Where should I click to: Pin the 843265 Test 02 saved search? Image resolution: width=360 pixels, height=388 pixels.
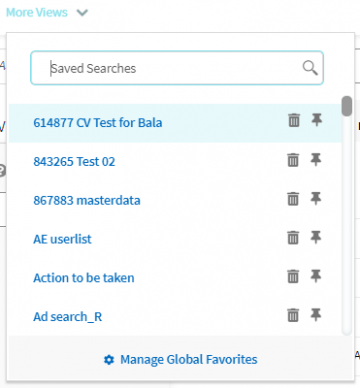[316, 159]
